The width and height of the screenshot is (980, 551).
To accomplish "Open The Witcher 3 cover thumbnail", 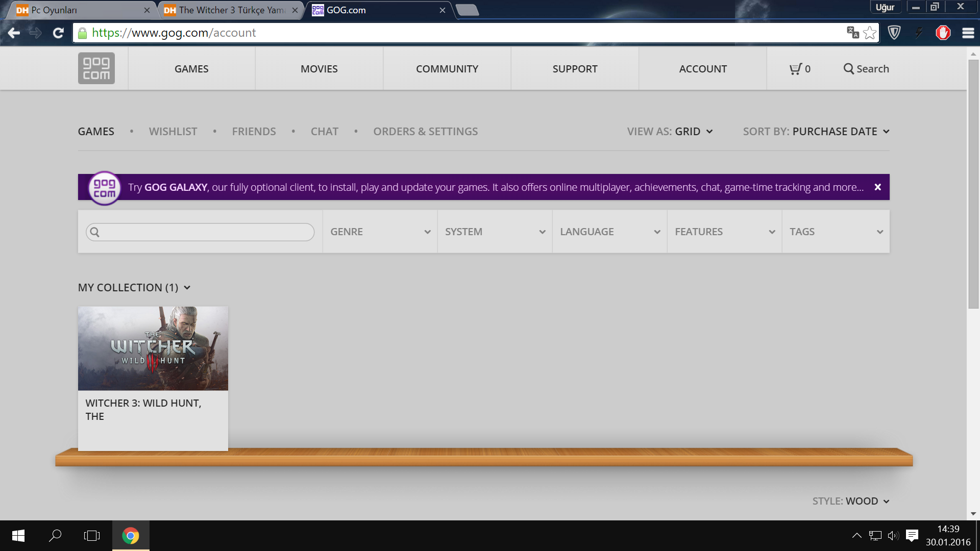I will pos(153,348).
